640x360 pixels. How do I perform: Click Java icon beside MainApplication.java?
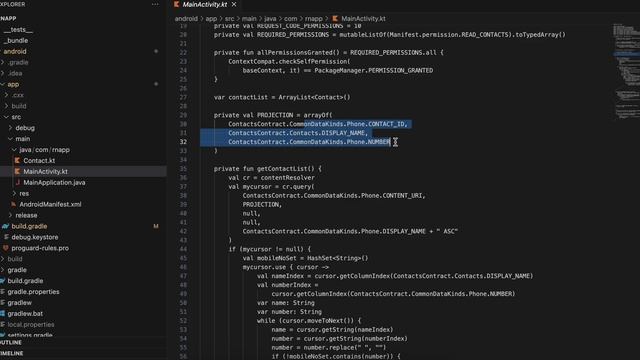pos(17,182)
